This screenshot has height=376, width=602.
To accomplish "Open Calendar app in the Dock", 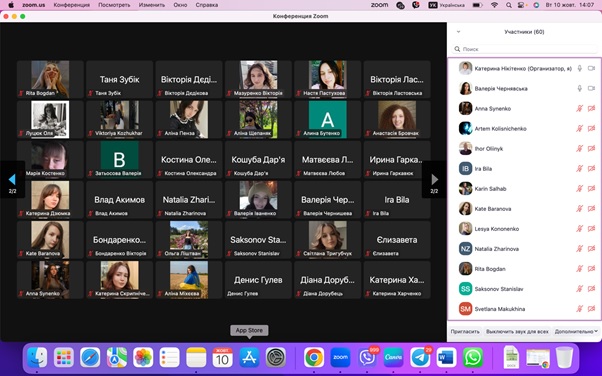I will coord(223,358).
